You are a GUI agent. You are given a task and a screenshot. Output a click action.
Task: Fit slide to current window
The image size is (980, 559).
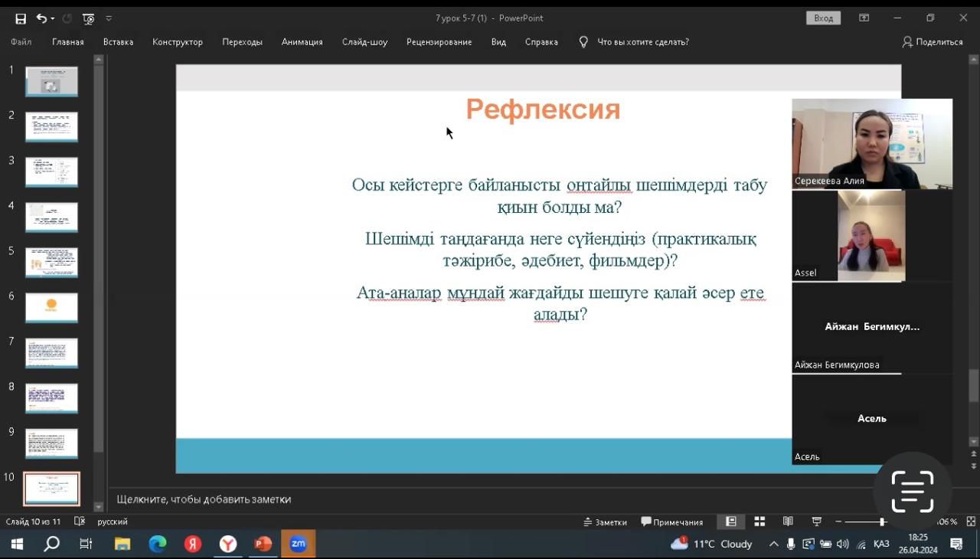(x=971, y=521)
